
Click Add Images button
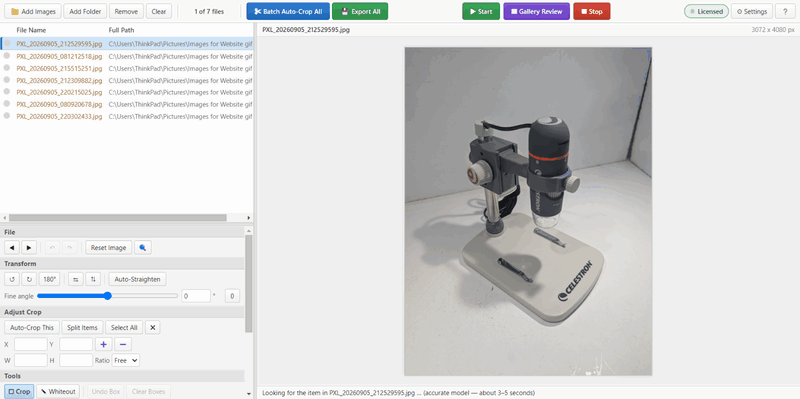(x=33, y=11)
